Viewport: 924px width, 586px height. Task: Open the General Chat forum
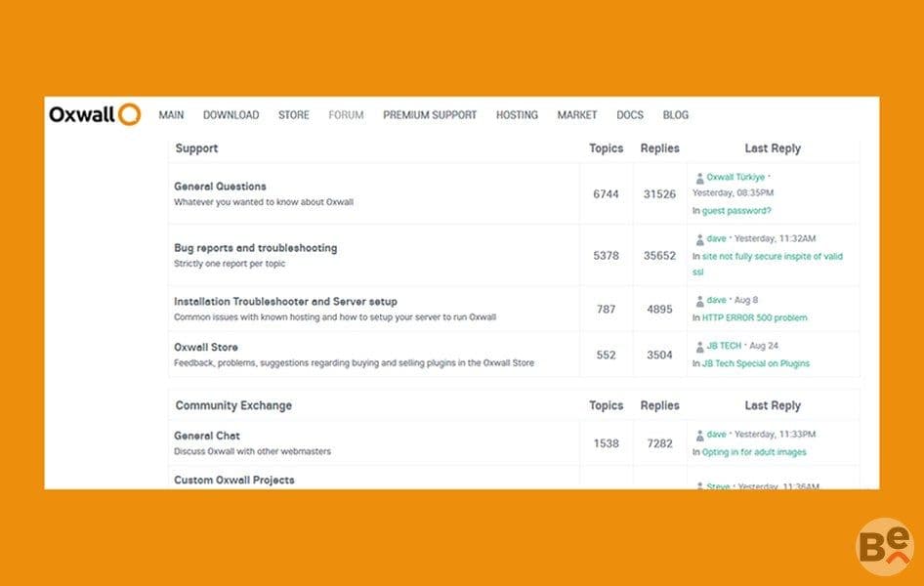click(x=207, y=436)
